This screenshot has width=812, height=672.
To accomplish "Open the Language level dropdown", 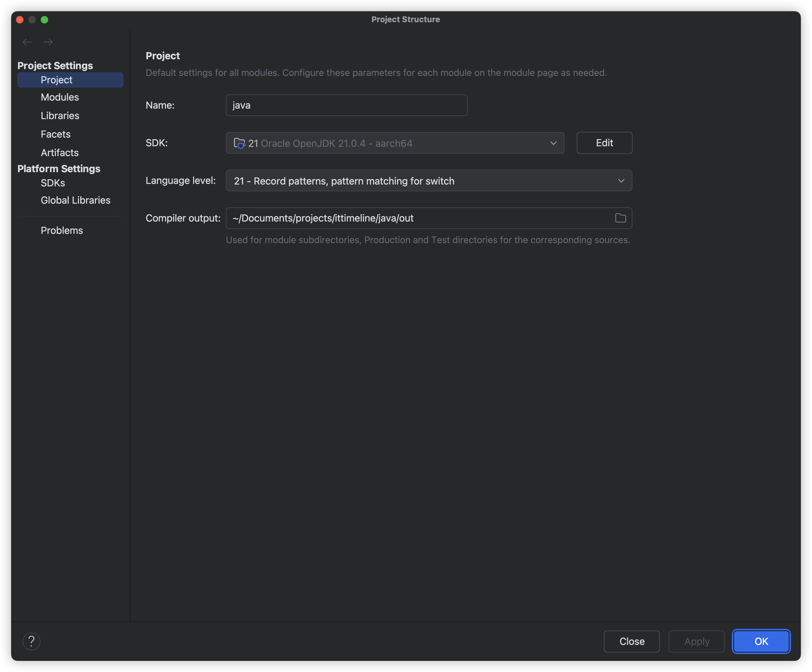I will [429, 181].
